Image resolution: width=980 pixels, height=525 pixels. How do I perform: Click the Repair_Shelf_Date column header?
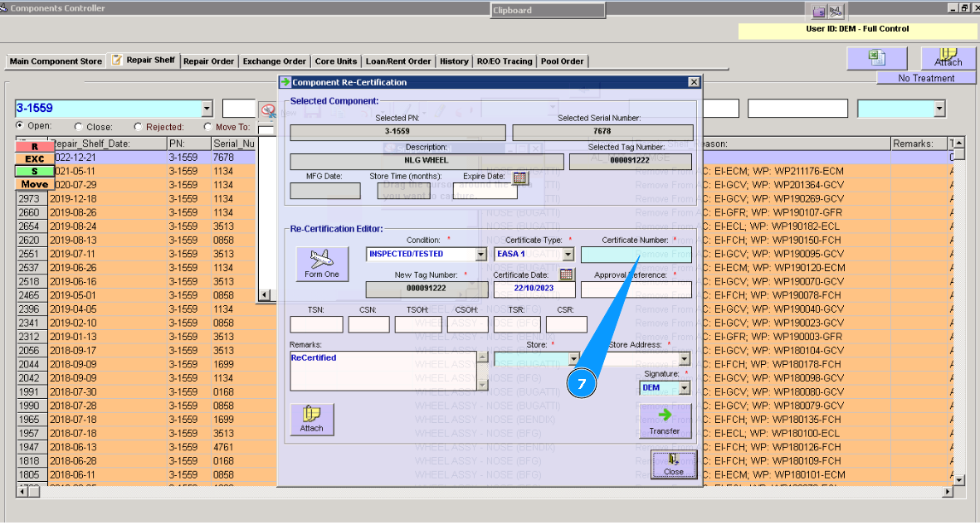pos(108,143)
